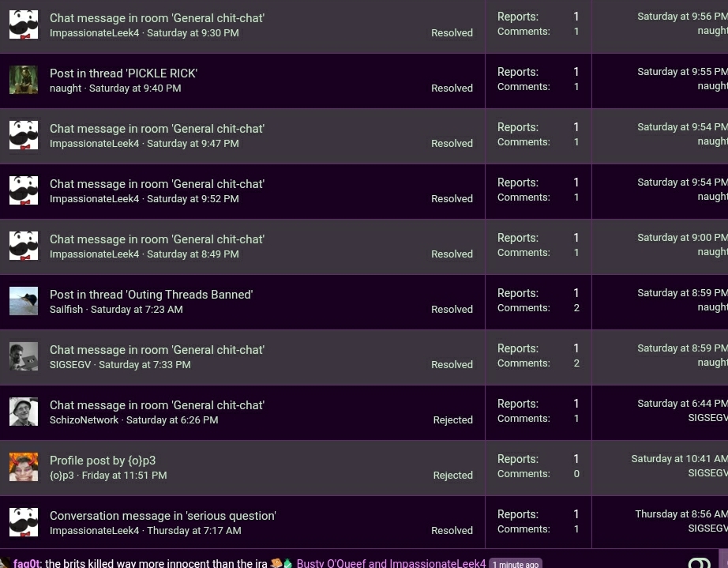Click 'Saturday at 10:41 AM' last update time
Screen dimensions: 728x568
[x=679, y=458]
